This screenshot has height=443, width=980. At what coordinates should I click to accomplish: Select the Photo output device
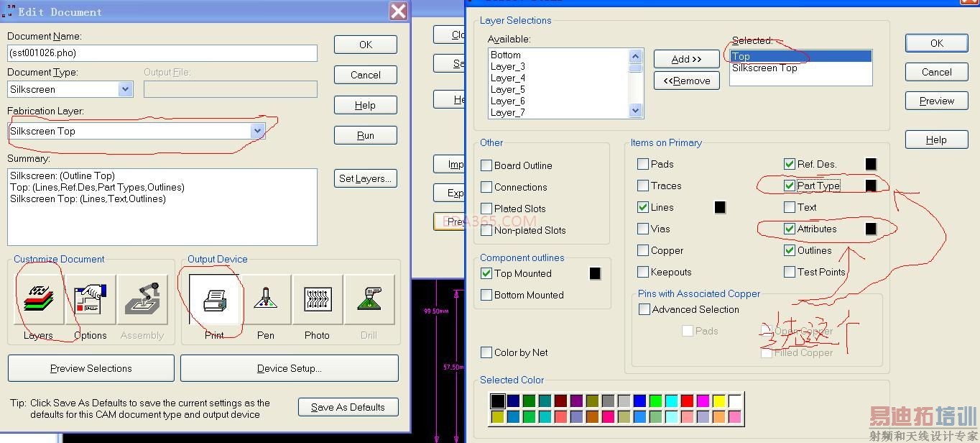(x=318, y=299)
